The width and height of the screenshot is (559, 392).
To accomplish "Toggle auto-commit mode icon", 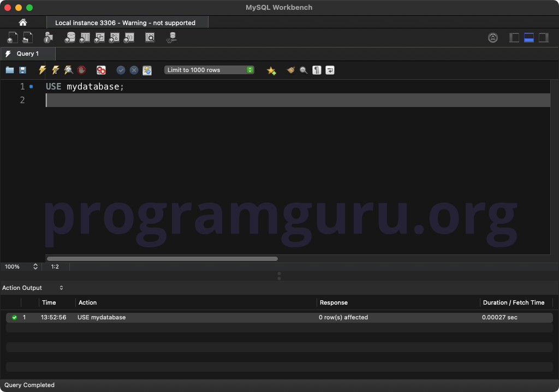I will point(147,70).
